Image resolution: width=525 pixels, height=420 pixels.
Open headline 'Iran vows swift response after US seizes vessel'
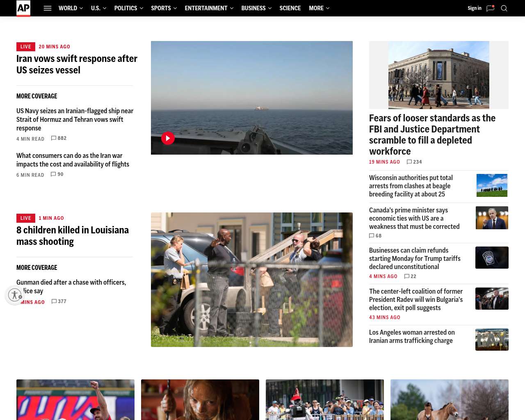tap(77, 64)
